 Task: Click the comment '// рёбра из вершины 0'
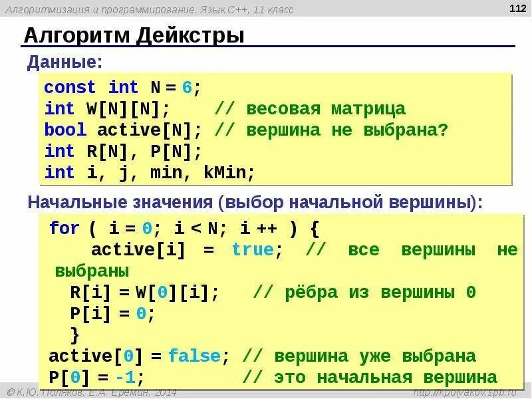[364, 292]
